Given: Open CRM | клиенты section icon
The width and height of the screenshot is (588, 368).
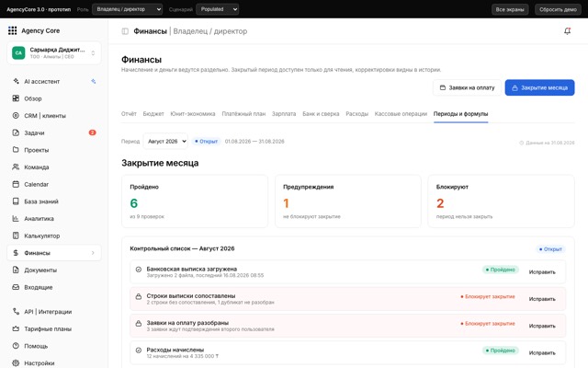Looking at the screenshot, I should coord(16,116).
